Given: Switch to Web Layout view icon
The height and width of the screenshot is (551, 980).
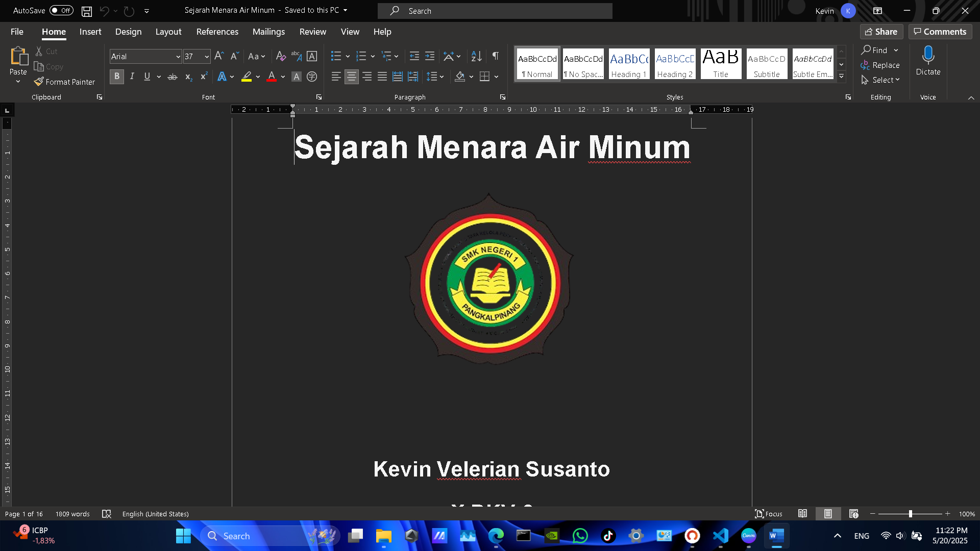Looking at the screenshot, I should click(x=853, y=514).
